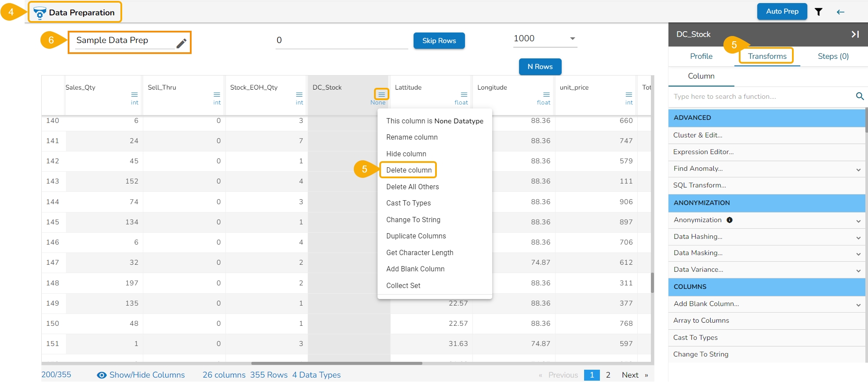Image resolution: width=868 pixels, height=382 pixels.
Task: Expand the Data Masking option
Action: coord(858,254)
